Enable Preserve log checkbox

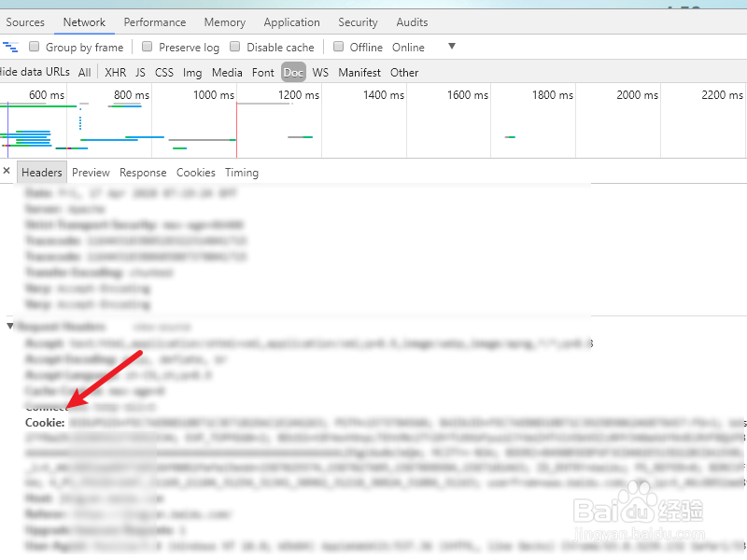tap(148, 47)
